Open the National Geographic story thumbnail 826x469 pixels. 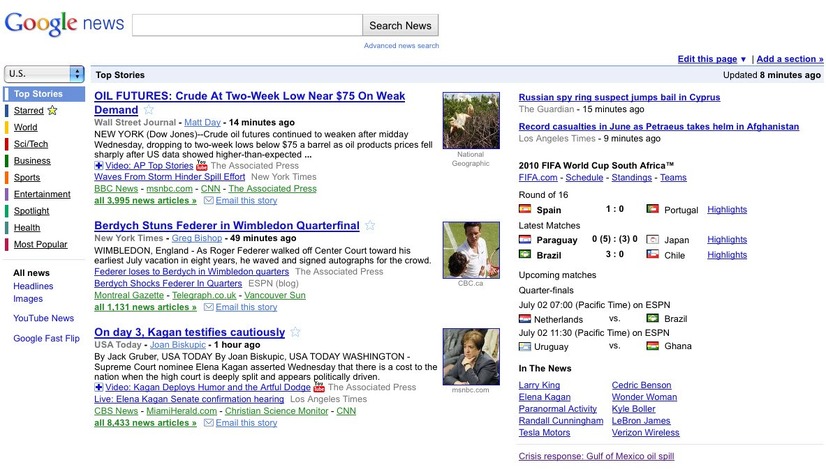[x=471, y=121]
